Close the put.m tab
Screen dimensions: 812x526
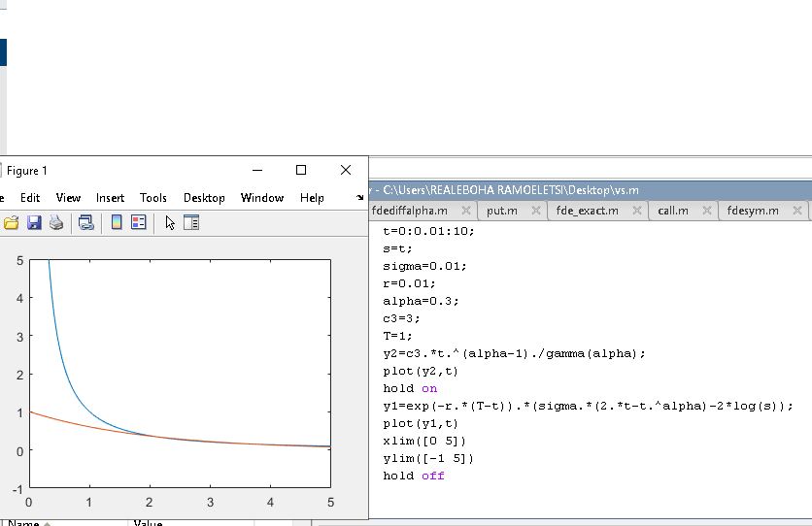(536, 211)
